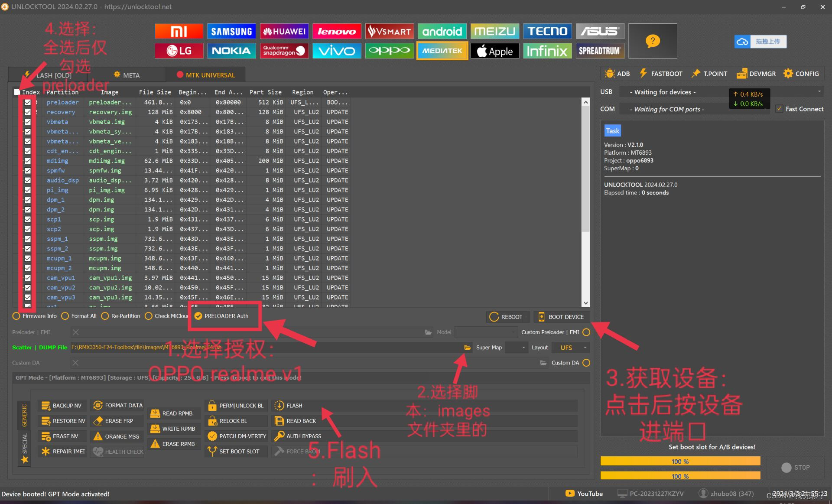
Task: Click the partition list scrollbar down arrow
Action: coord(585,303)
